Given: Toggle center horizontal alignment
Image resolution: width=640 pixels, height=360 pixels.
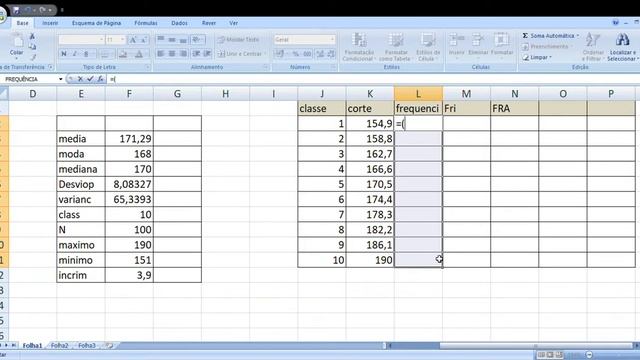Looking at the screenshot, I should pos(172,53).
